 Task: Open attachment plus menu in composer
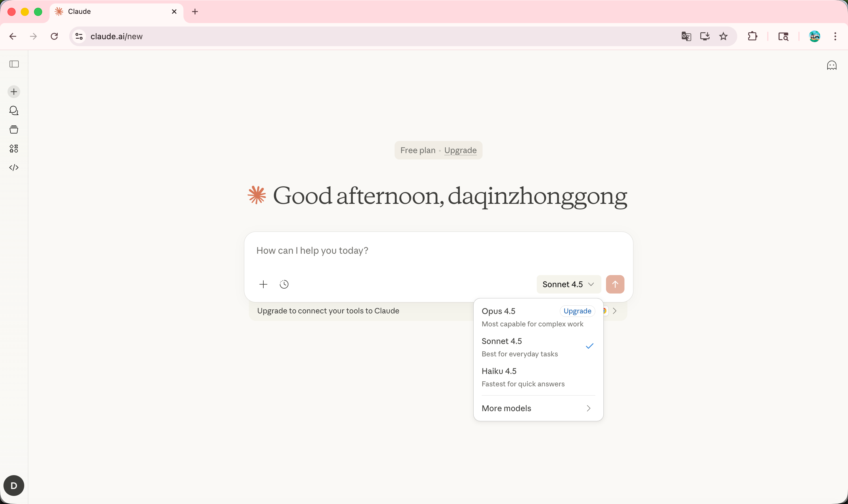(x=263, y=284)
